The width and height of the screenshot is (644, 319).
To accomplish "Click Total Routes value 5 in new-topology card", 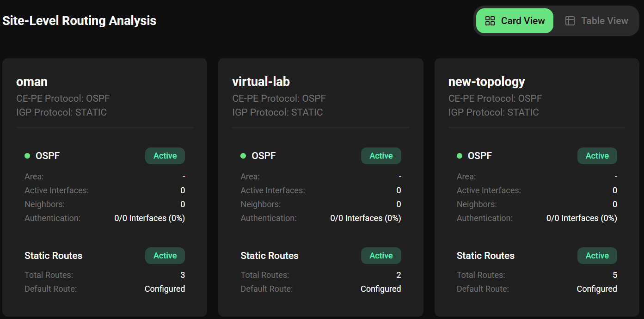I will [615, 275].
